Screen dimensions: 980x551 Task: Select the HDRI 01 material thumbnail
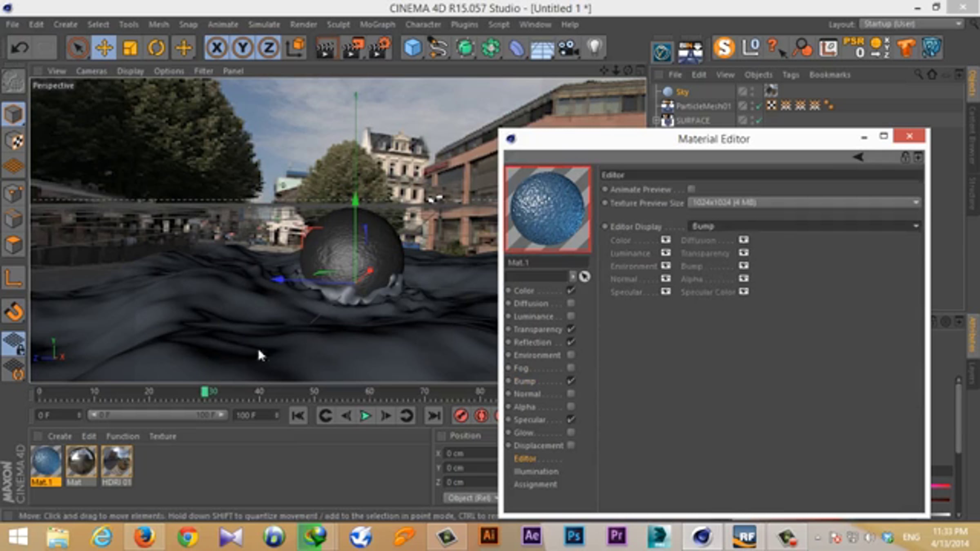click(x=117, y=462)
